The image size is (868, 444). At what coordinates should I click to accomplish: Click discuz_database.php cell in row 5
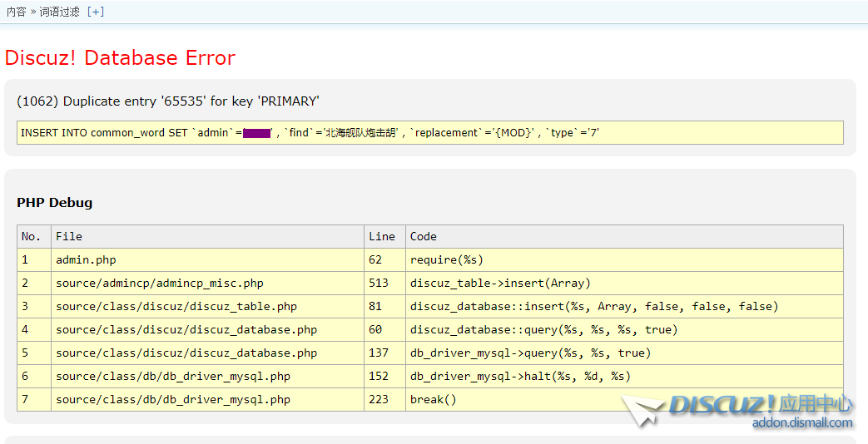point(207,353)
